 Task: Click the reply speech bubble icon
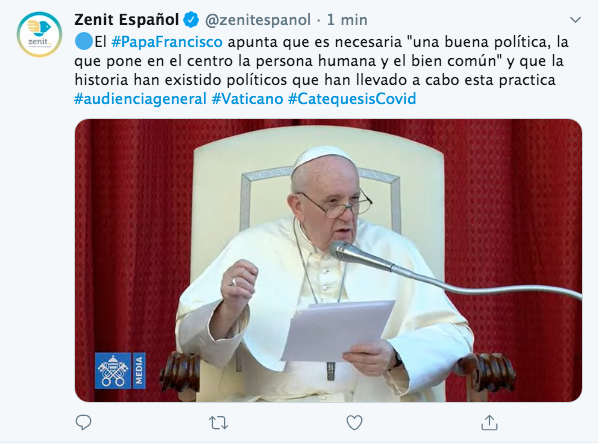pos(83,422)
